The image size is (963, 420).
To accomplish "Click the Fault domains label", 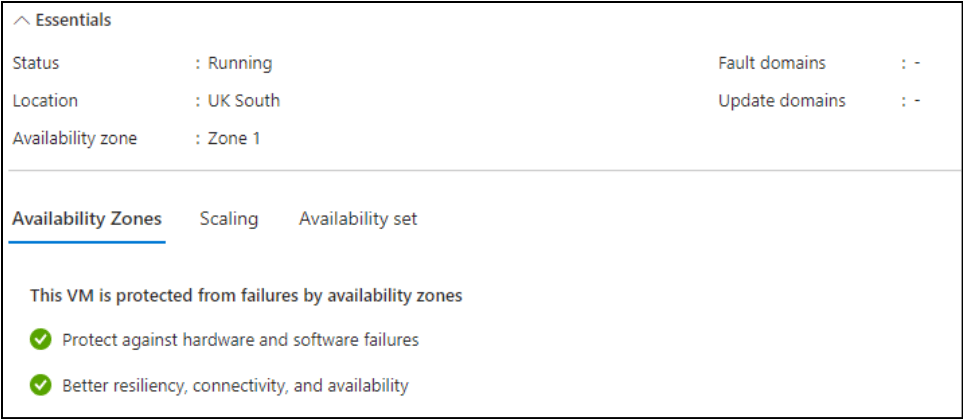I will [772, 63].
